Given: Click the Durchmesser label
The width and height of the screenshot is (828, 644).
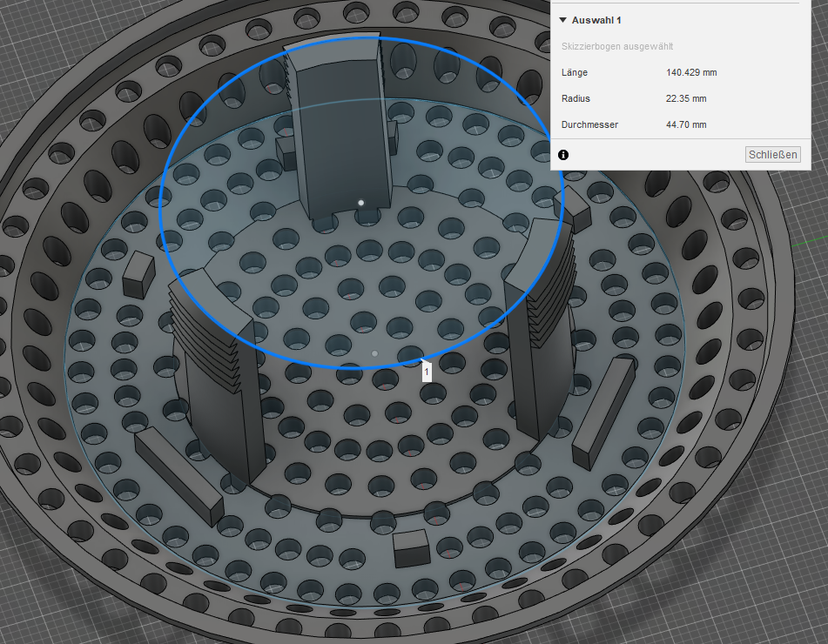Looking at the screenshot, I should [x=589, y=124].
